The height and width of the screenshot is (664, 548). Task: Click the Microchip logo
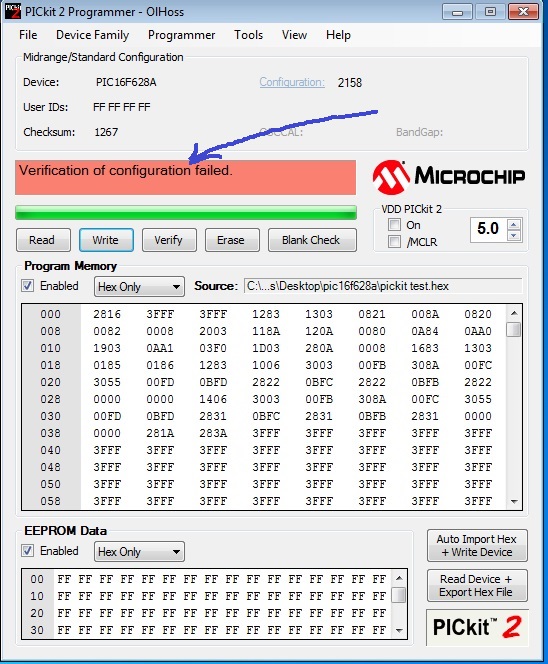coord(448,177)
